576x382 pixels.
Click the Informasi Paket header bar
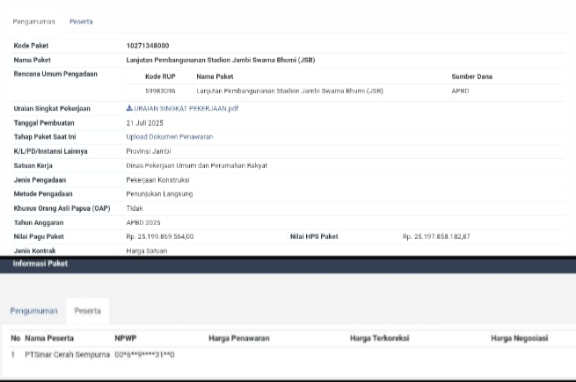click(x=288, y=264)
